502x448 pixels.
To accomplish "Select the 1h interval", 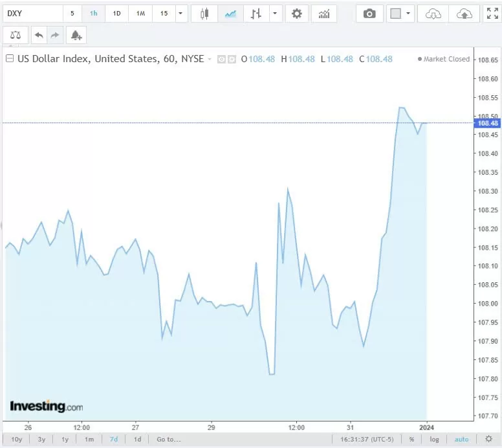I will pyautogui.click(x=94, y=14).
